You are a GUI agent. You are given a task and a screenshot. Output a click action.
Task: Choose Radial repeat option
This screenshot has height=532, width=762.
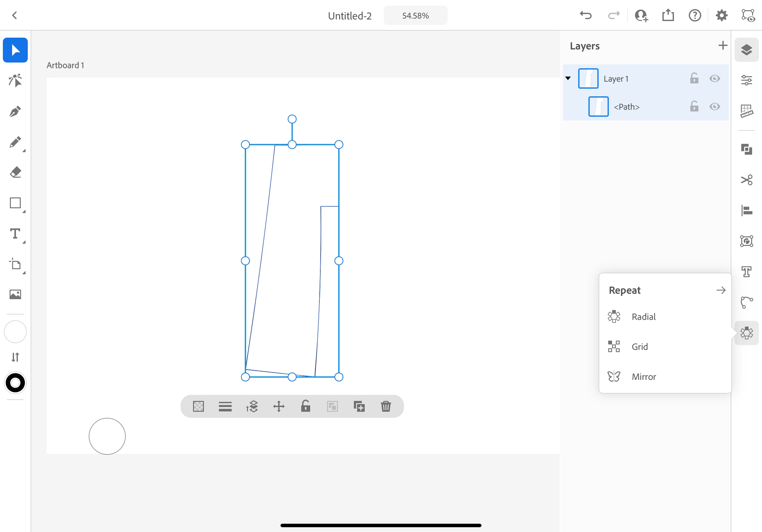point(643,317)
